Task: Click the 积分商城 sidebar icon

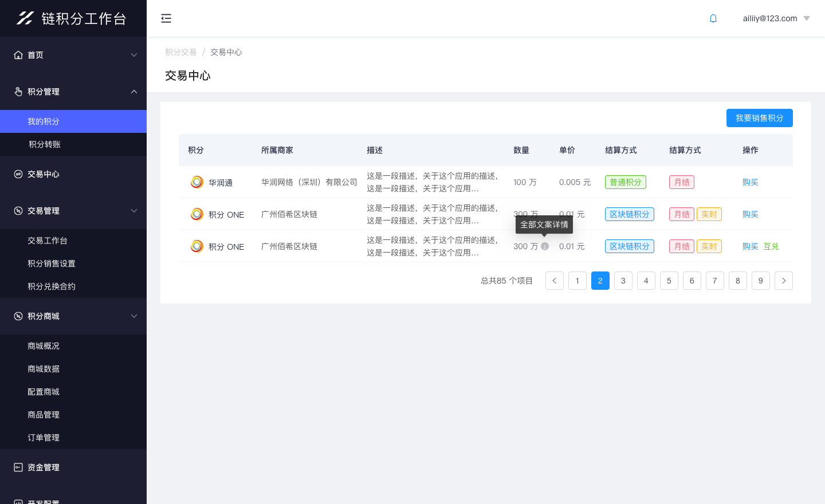Action: 18,316
